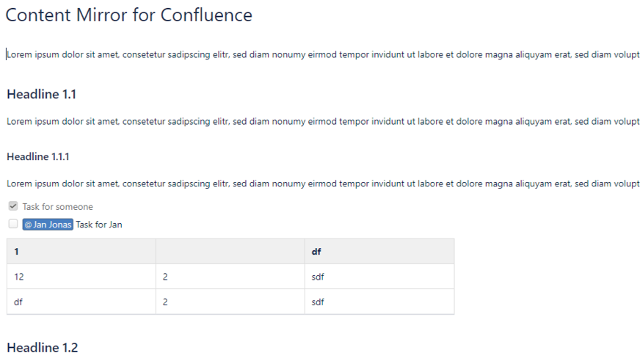
Task: Click the '2' cell in the last row
Action: pyautogui.click(x=230, y=302)
